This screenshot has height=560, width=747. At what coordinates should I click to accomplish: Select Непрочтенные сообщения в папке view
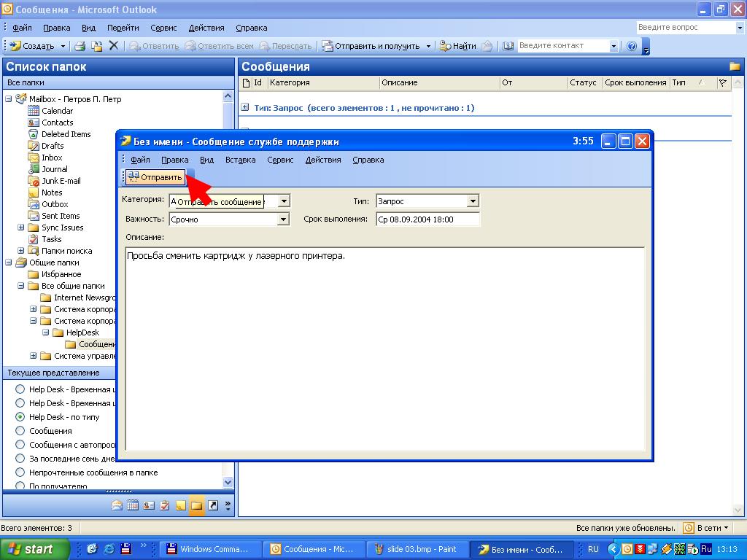20,472
